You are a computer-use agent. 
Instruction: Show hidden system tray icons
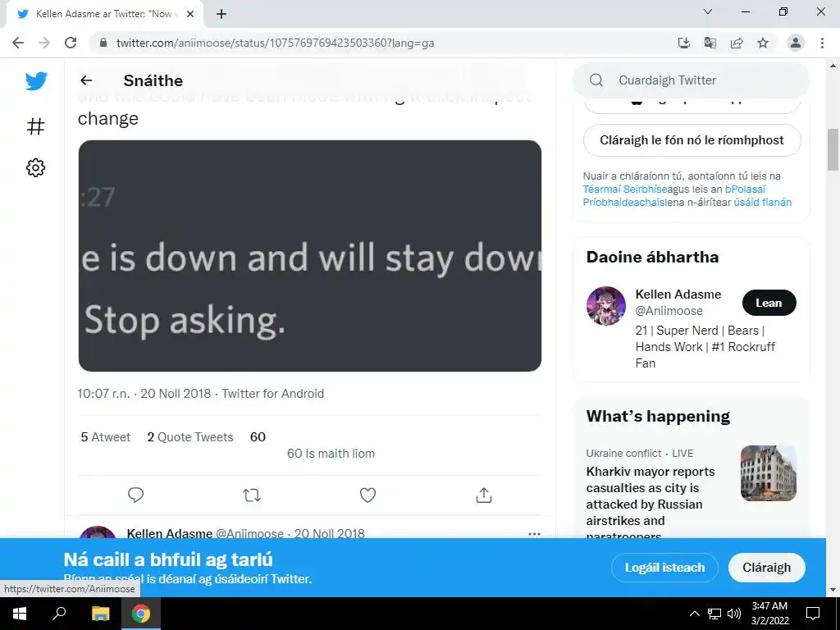click(694, 614)
